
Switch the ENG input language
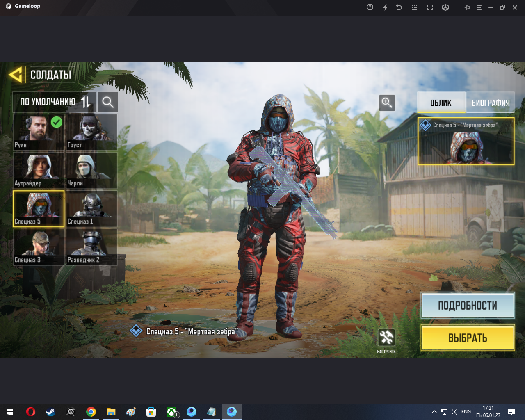[466, 412]
